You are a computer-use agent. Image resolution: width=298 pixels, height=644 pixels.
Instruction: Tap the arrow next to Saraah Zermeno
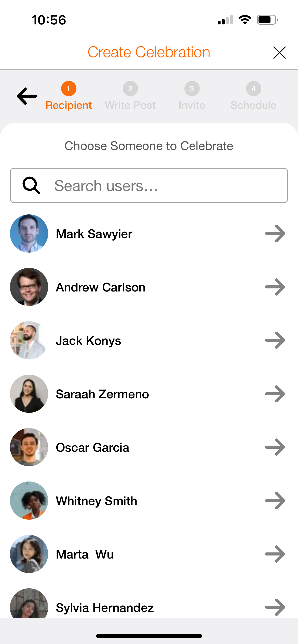[x=275, y=394]
